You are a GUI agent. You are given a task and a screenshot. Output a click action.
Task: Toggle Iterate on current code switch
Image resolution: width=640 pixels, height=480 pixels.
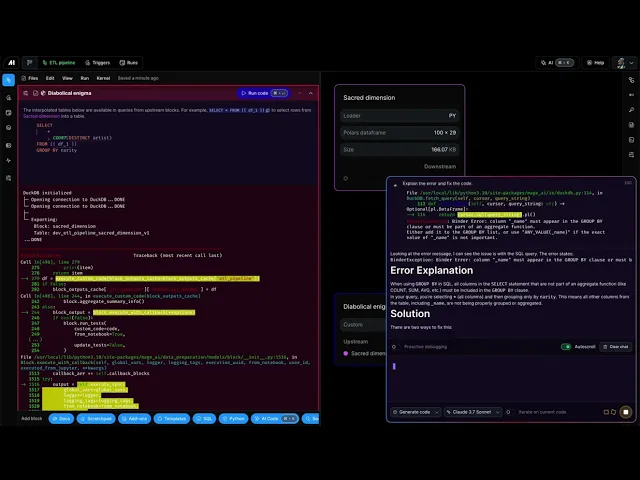point(508,412)
